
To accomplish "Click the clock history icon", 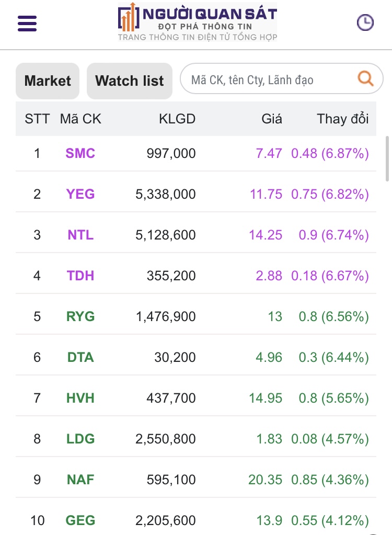I will [365, 22].
